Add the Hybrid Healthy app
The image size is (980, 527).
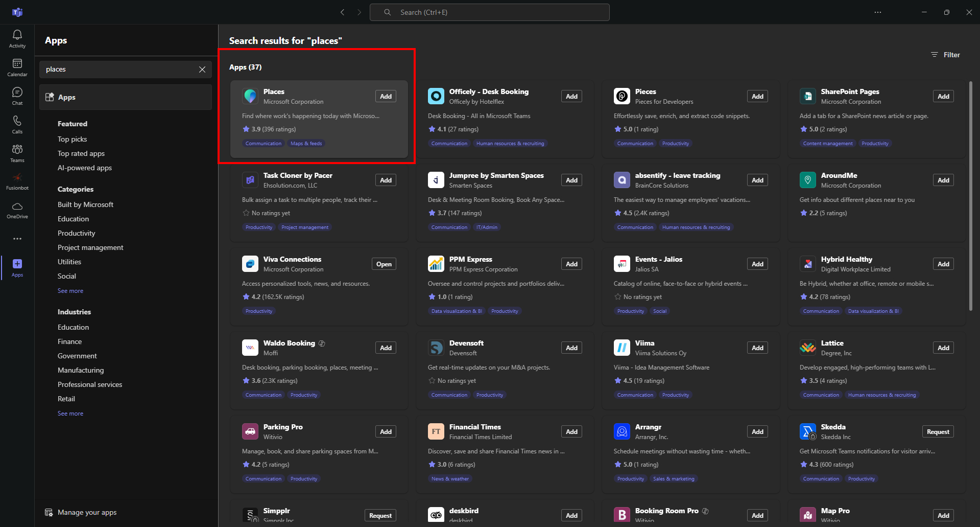(944, 264)
